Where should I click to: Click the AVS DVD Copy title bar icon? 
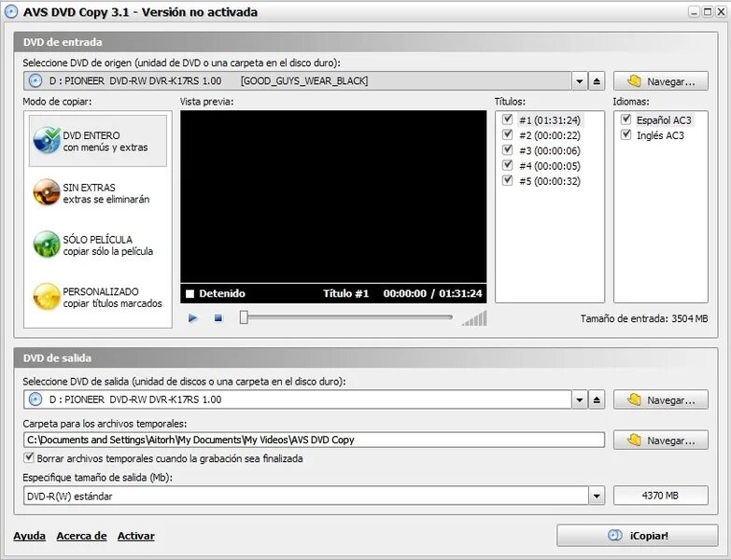click(x=10, y=11)
